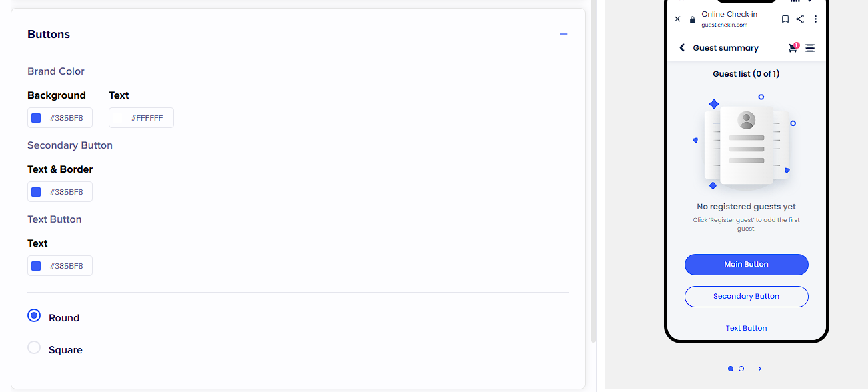
Task: Open the Secondary Button Text & Border swatch
Action: [36, 192]
